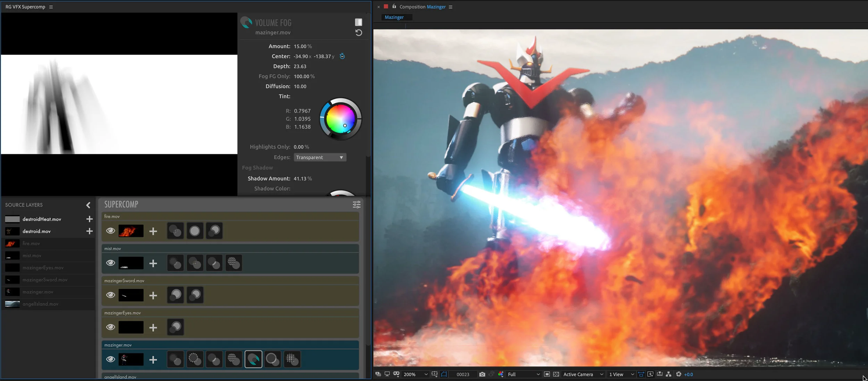Click the glow effect icon on fire.mov
Screen dimensions: 868x381
tap(195, 230)
